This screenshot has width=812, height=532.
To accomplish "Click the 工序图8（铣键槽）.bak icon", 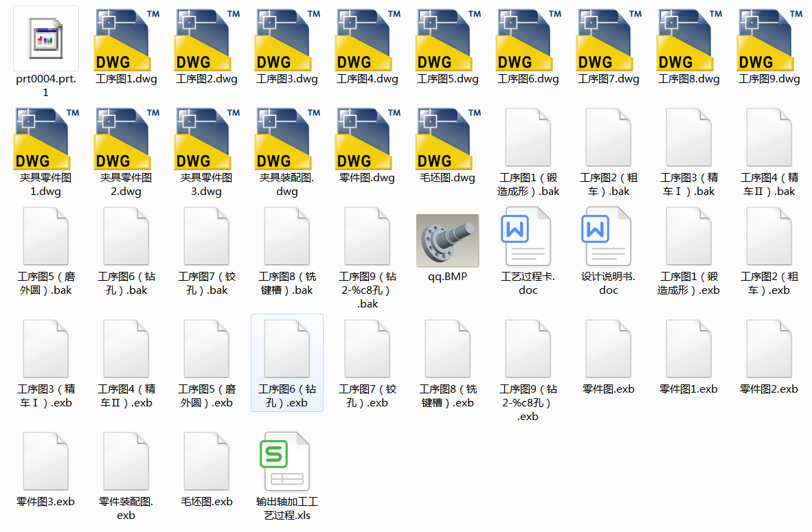I will [287, 236].
